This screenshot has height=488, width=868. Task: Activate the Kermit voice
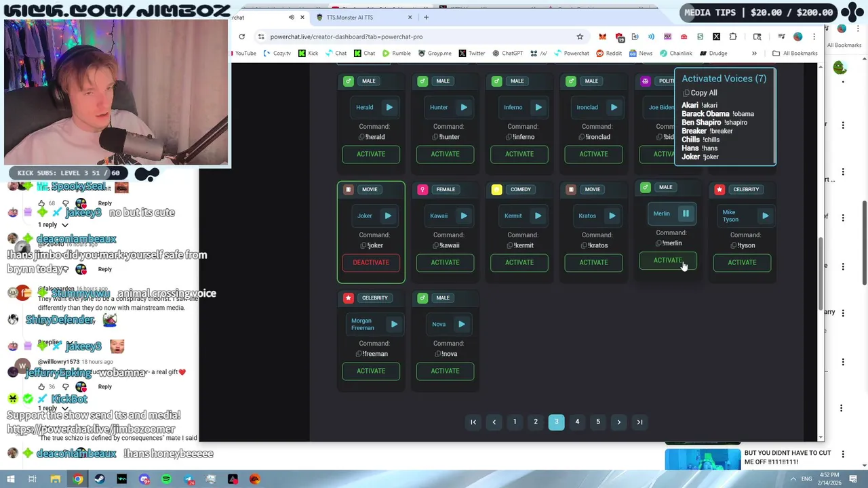pos(519,262)
